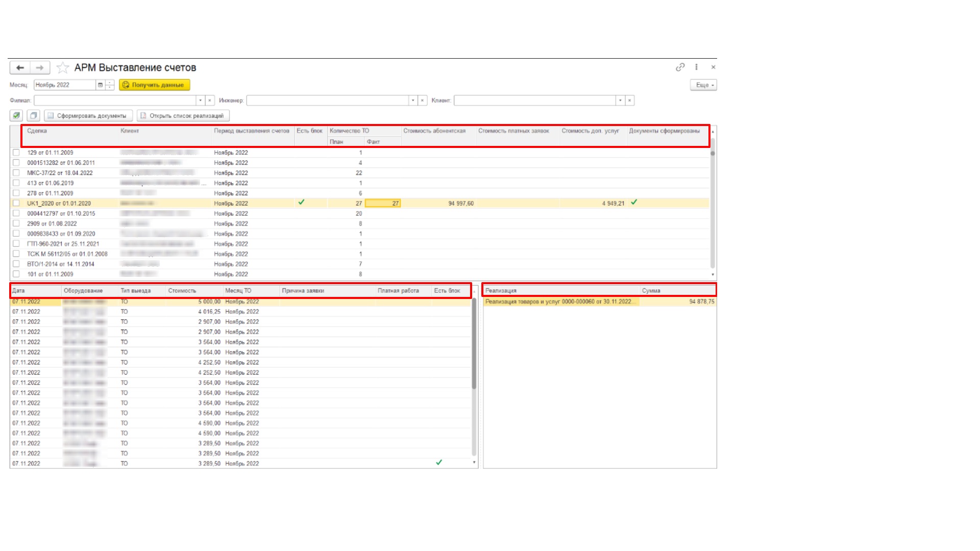Step the Месяц value with spinner
980x551 pixels.
pyautogui.click(x=110, y=85)
